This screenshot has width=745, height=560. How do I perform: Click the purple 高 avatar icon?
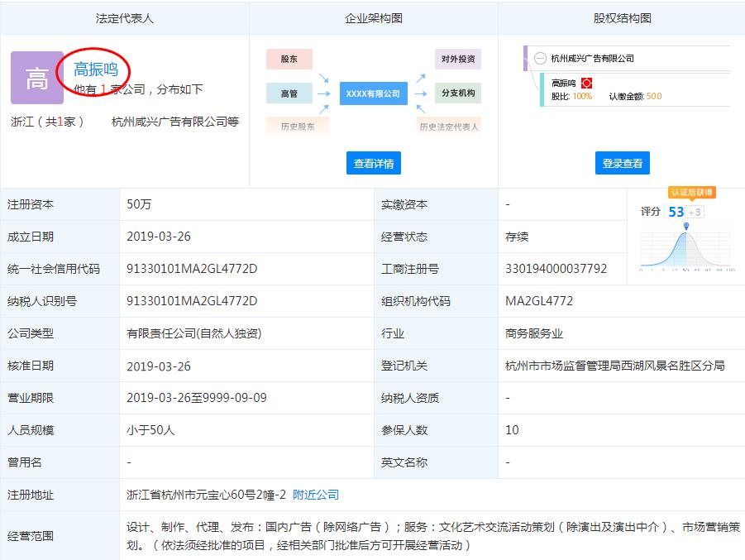tap(37, 78)
